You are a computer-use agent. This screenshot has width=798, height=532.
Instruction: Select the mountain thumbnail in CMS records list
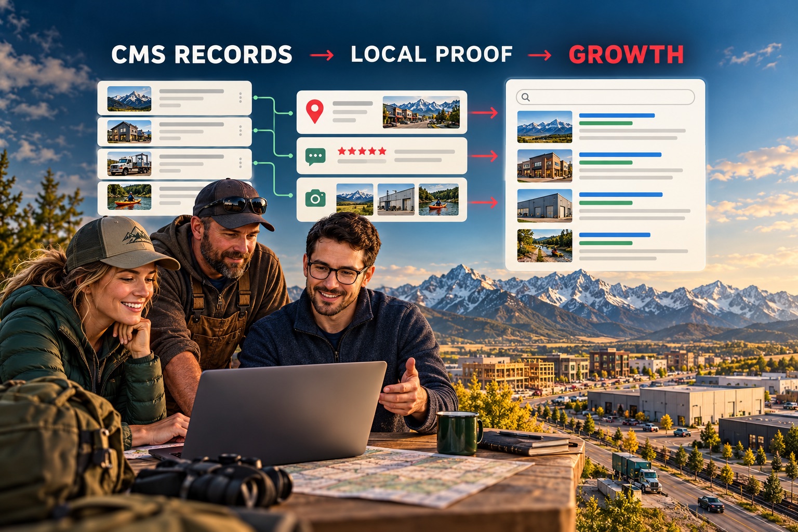129,99
